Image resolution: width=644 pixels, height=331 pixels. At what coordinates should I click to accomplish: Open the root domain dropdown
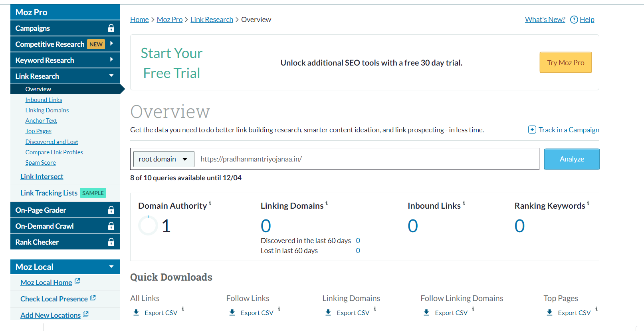point(164,159)
